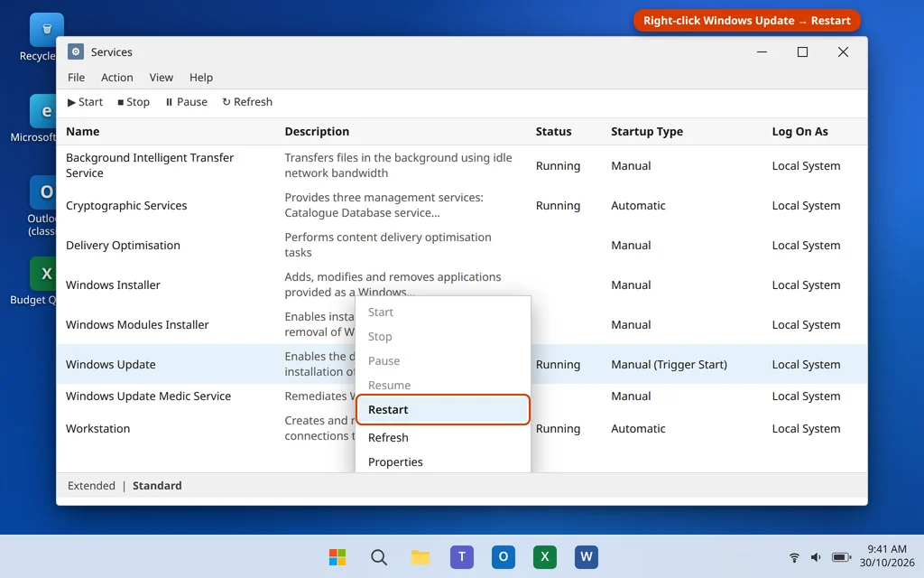Screen dimensions: 924x578
Task: Click the Wi-Fi icon in system tray
Action: [794, 556]
